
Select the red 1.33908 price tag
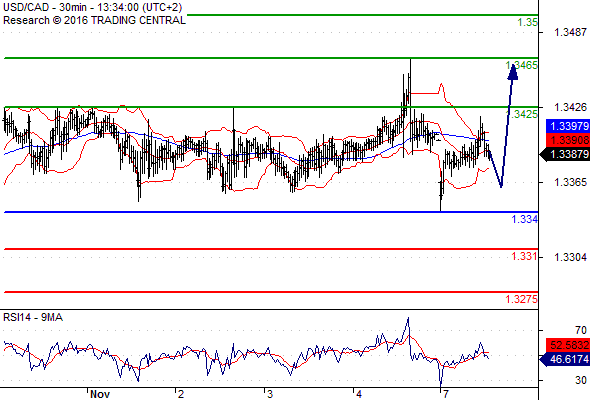(568, 140)
